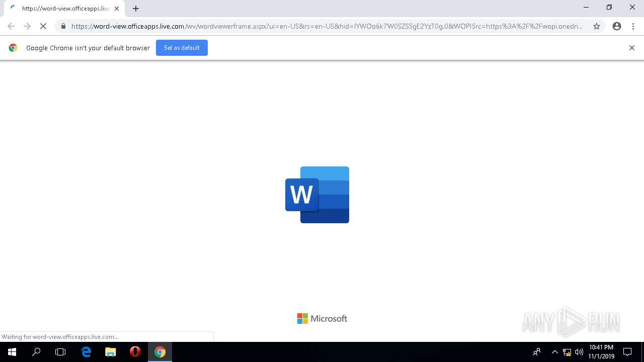644x362 pixels.
Task: Open Windows search from taskbar
Action: point(36,352)
